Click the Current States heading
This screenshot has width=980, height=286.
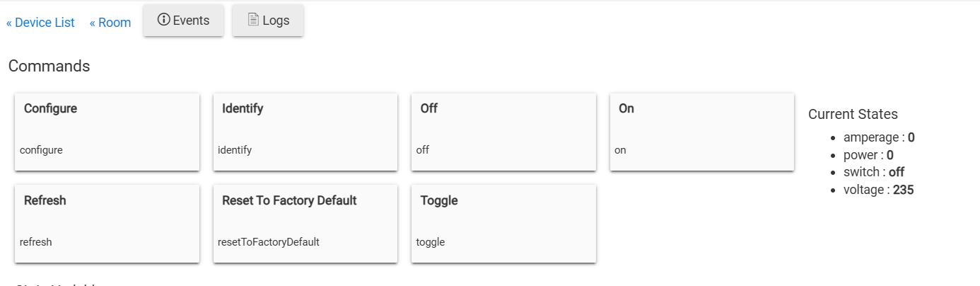853,114
